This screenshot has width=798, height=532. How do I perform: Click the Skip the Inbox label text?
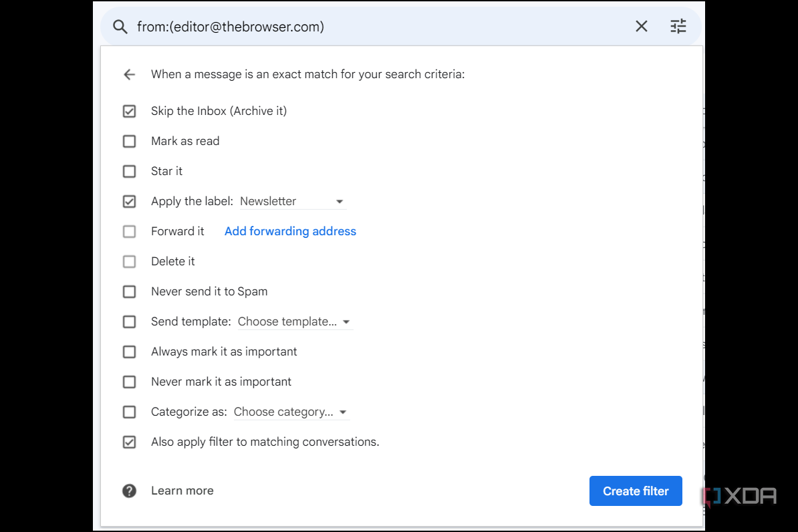[x=219, y=111]
